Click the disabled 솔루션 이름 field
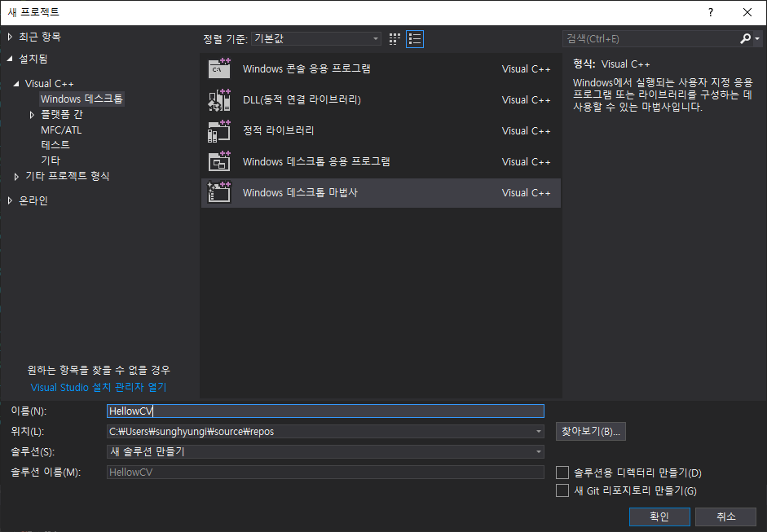Screen dimensions: 767x532 [325, 472]
